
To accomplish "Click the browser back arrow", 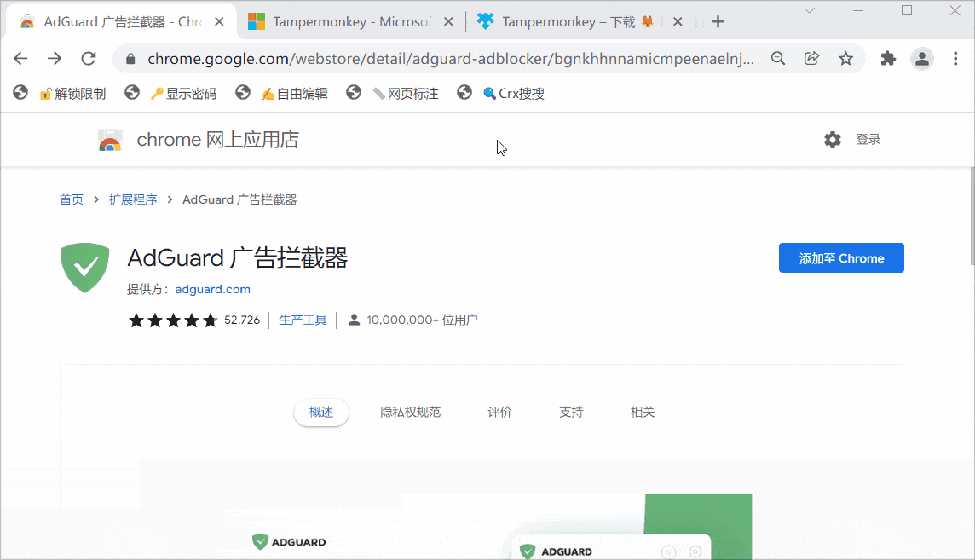I will (x=21, y=58).
